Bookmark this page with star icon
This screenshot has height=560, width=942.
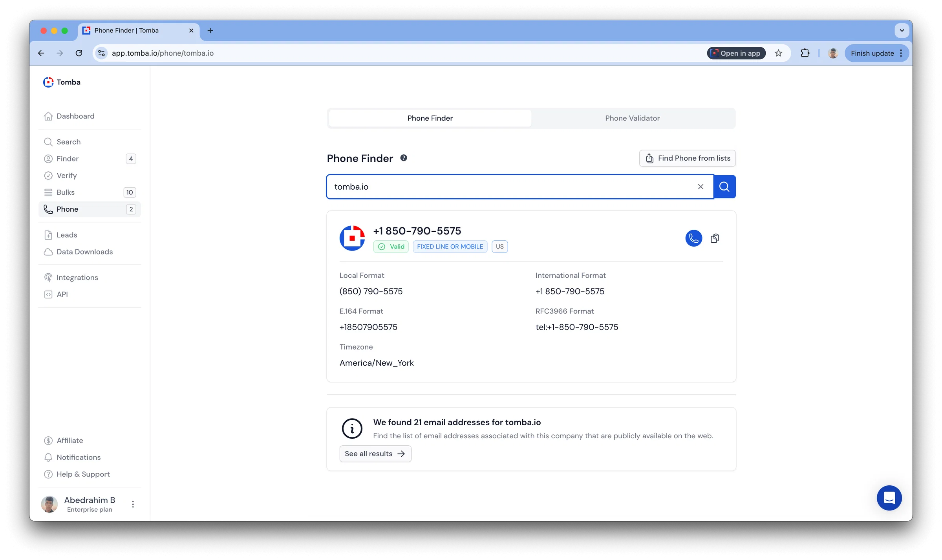[x=779, y=53]
